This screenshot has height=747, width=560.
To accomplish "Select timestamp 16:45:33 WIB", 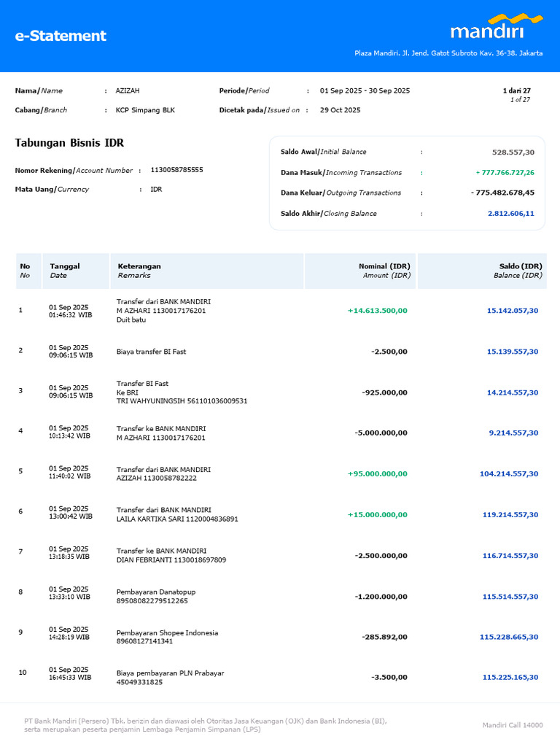I will pyautogui.click(x=70, y=678).
